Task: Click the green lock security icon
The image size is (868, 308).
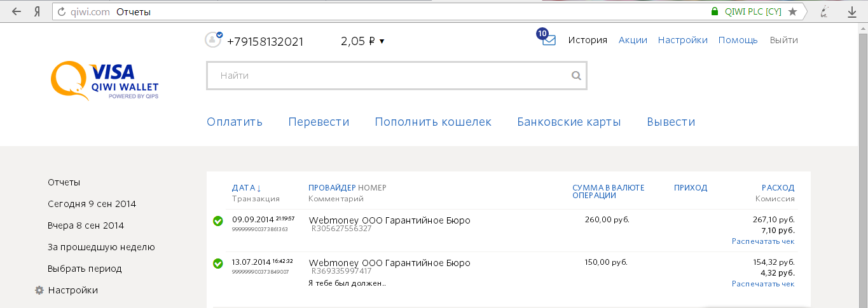Action: (714, 11)
